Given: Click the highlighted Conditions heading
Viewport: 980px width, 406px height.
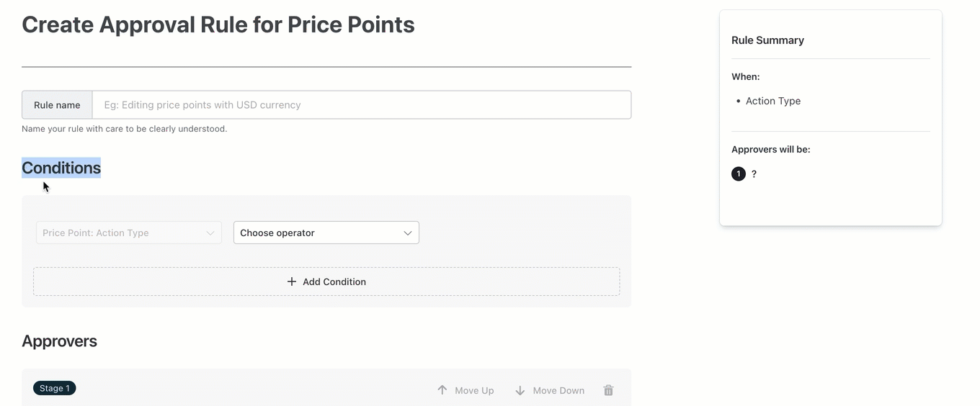Looking at the screenshot, I should pyautogui.click(x=61, y=168).
